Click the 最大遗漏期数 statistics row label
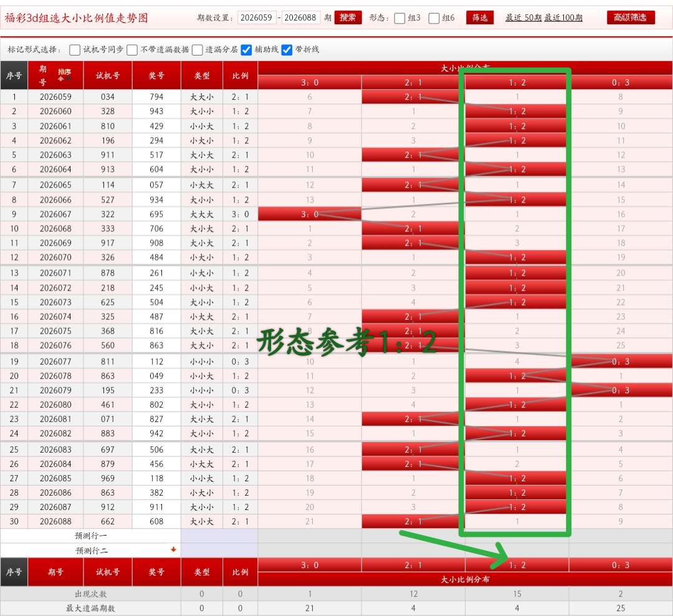This screenshot has height=616, width=673. (x=90, y=609)
